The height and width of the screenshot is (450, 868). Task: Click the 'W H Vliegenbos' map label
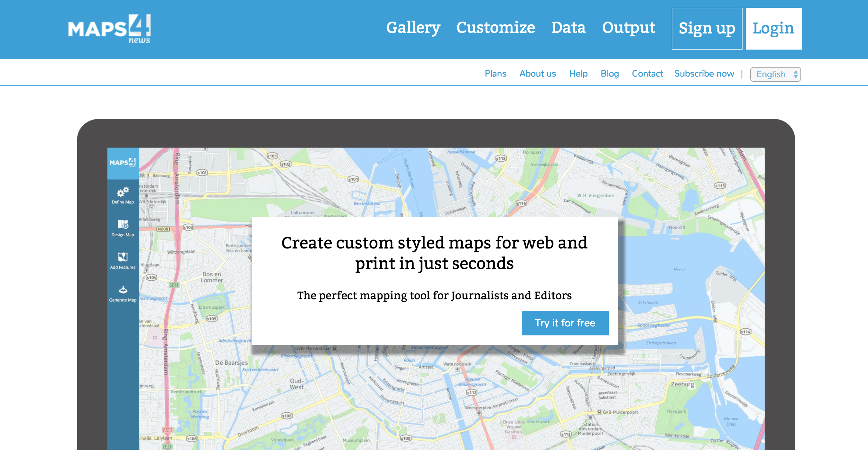(596, 195)
